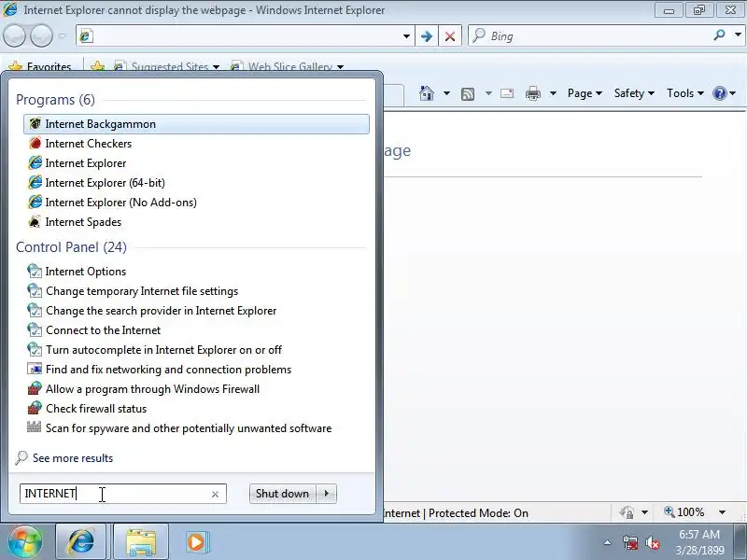Expand the Home button dropdown arrow

point(446,93)
